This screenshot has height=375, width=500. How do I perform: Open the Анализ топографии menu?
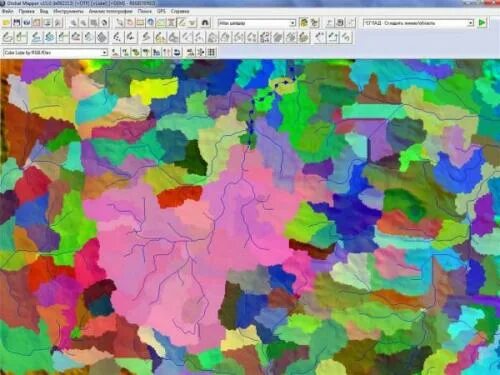[x=110, y=11]
